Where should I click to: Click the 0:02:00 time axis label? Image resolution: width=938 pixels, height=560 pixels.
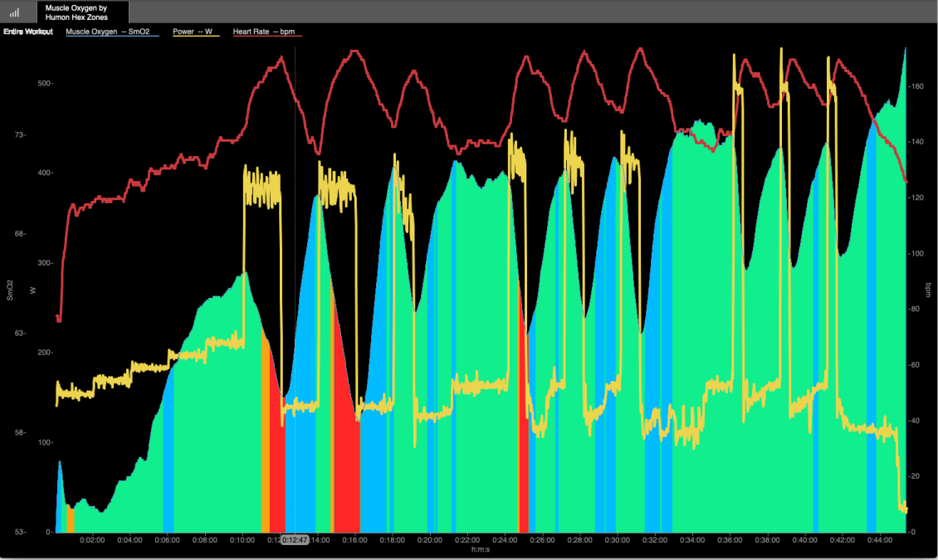coord(92,540)
